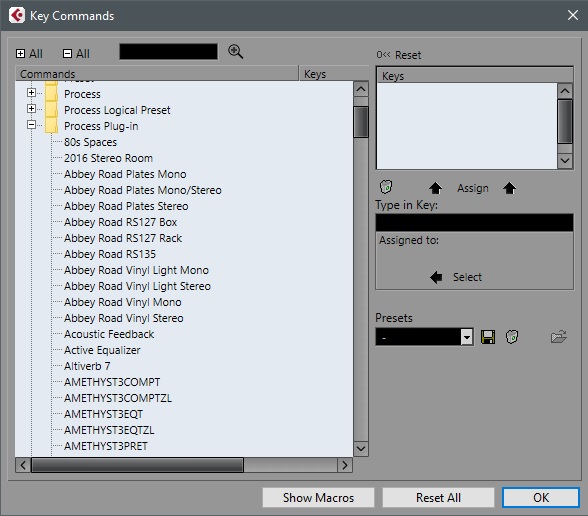588x516 pixels.
Task: Click the left arrow beside Select
Action: (x=436, y=278)
